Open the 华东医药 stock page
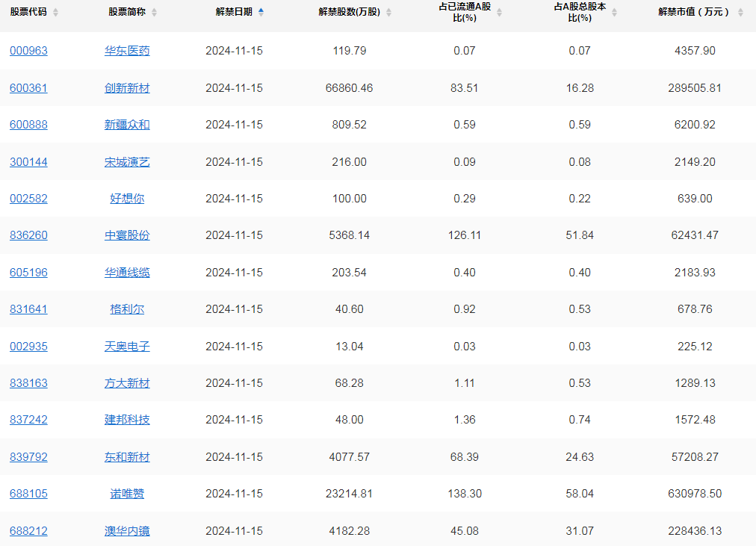 (127, 51)
